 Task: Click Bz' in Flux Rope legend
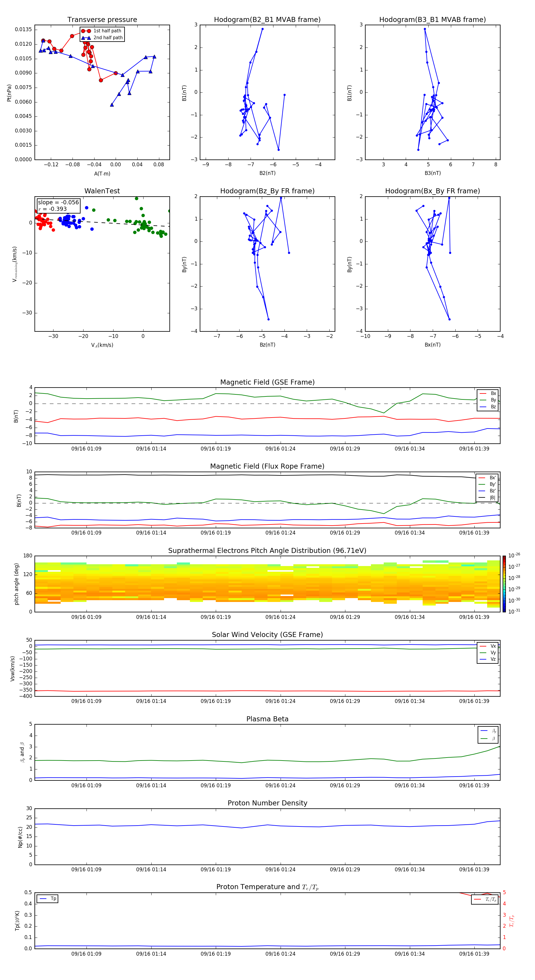(493, 491)
